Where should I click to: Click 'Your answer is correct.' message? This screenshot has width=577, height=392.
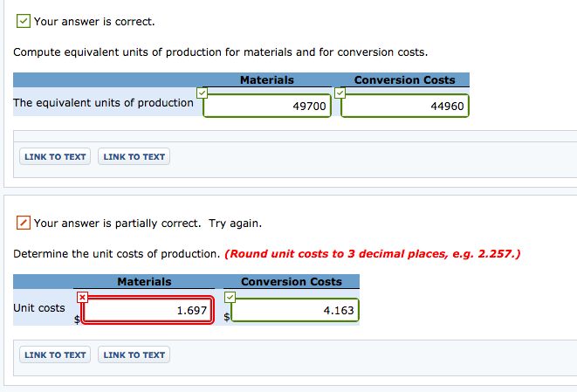click(x=94, y=22)
